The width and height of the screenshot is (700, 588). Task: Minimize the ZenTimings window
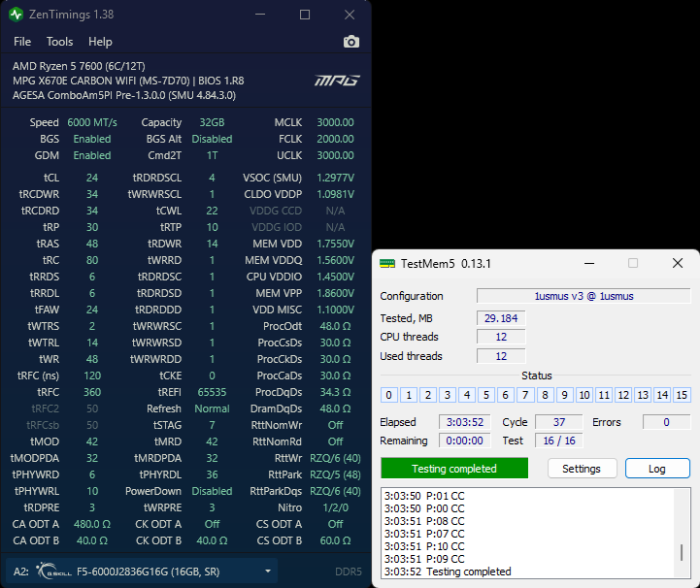tap(260, 15)
